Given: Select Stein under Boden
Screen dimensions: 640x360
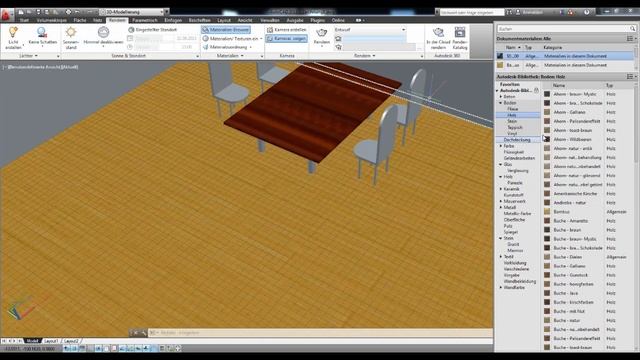Looking at the screenshot, I should (512, 121).
